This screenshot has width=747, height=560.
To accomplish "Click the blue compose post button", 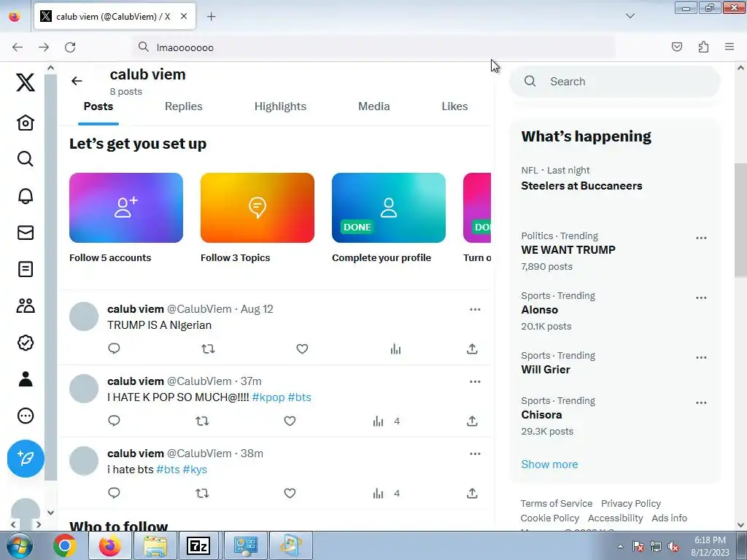I will (26, 459).
